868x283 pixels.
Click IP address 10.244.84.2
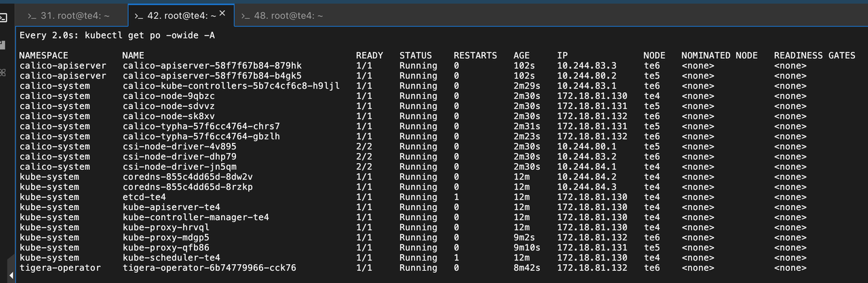coord(587,177)
